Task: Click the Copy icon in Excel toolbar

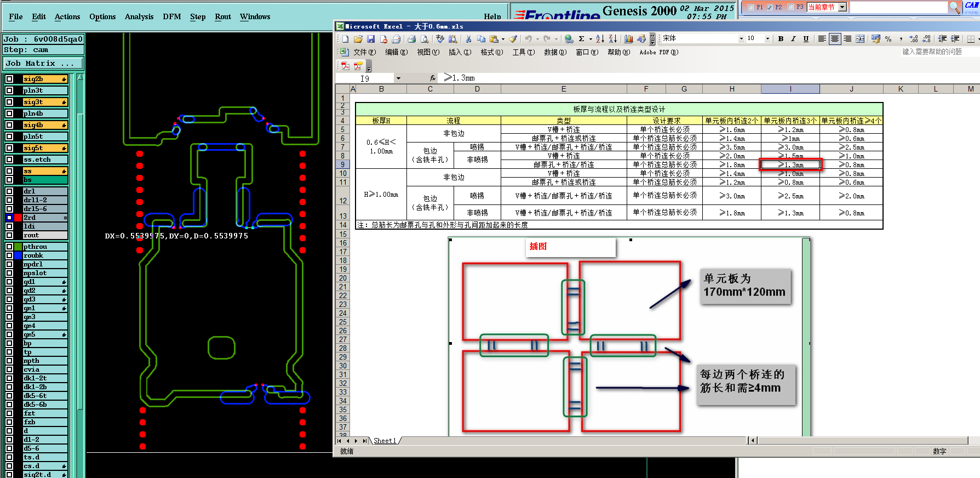Action: (482, 39)
